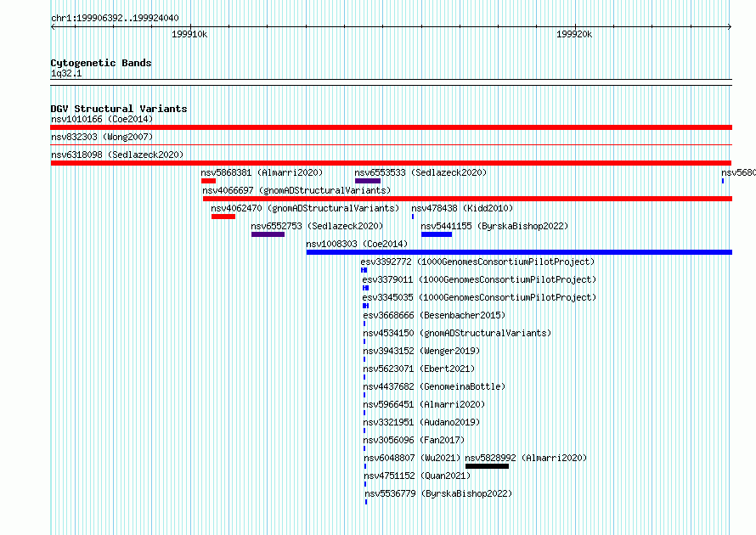Click the blue glyph under esv3379011
The height and width of the screenshot is (535, 756).
click(x=365, y=288)
